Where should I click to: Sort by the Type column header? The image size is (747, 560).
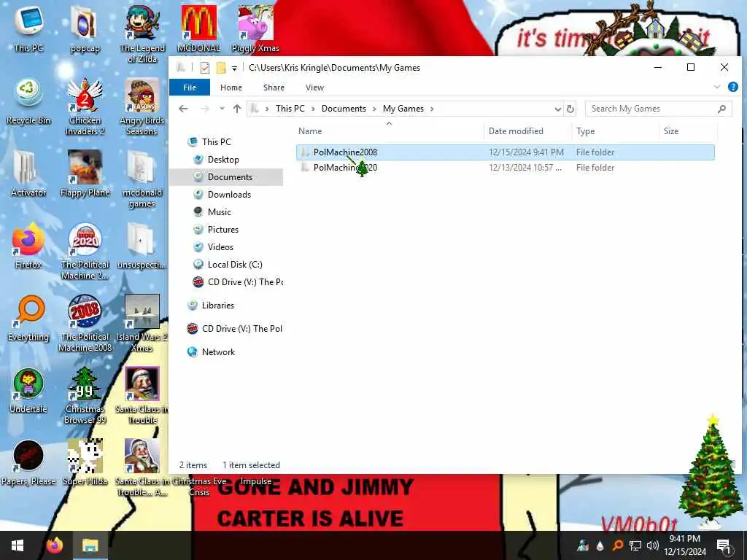(x=615, y=131)
